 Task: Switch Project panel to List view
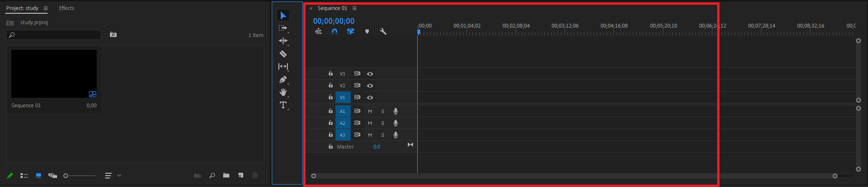pyautogui.click(x=24, y=176)
